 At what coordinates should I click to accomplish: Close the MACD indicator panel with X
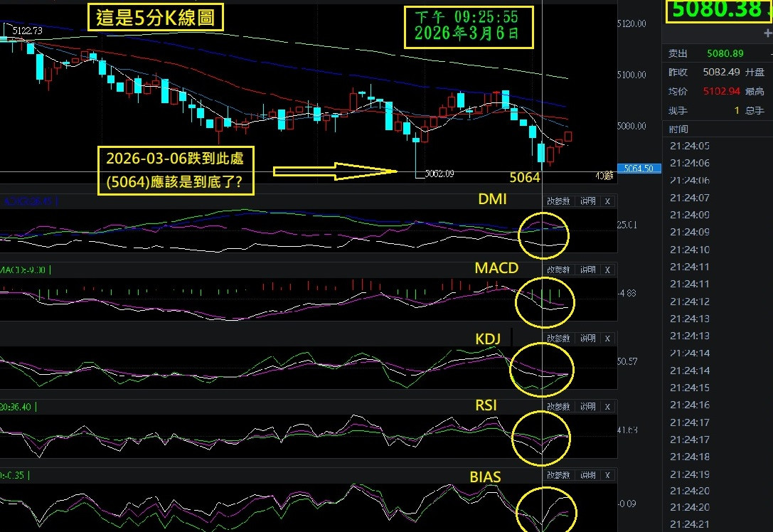607,270
